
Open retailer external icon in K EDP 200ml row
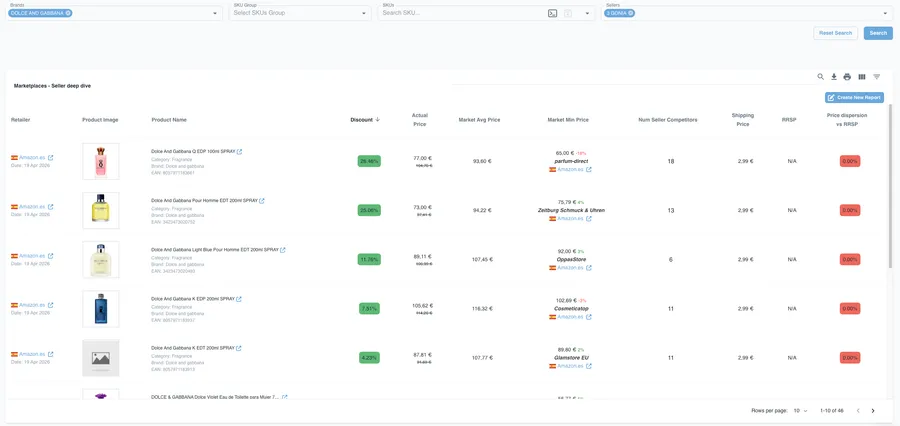[x=51, y=305]
